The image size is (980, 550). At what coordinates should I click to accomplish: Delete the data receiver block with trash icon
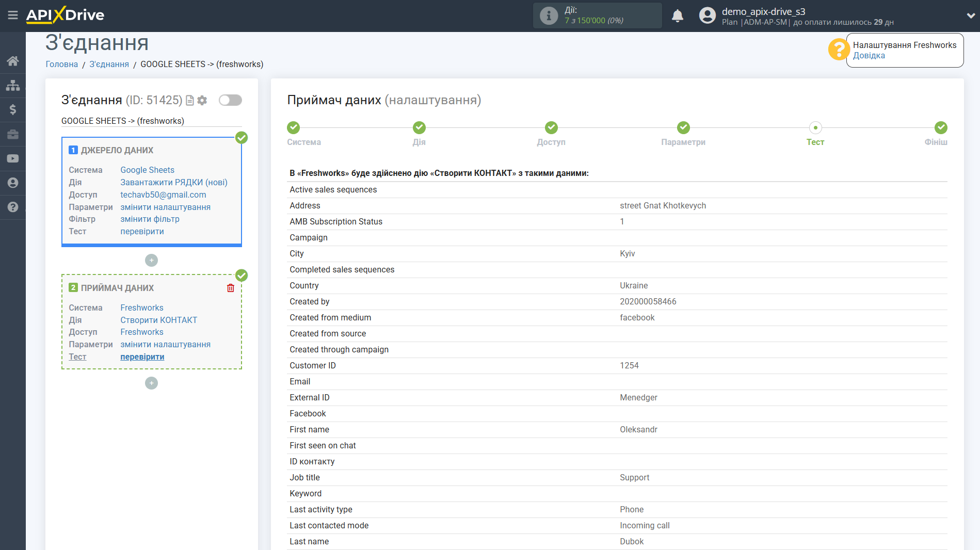[231, 288]
